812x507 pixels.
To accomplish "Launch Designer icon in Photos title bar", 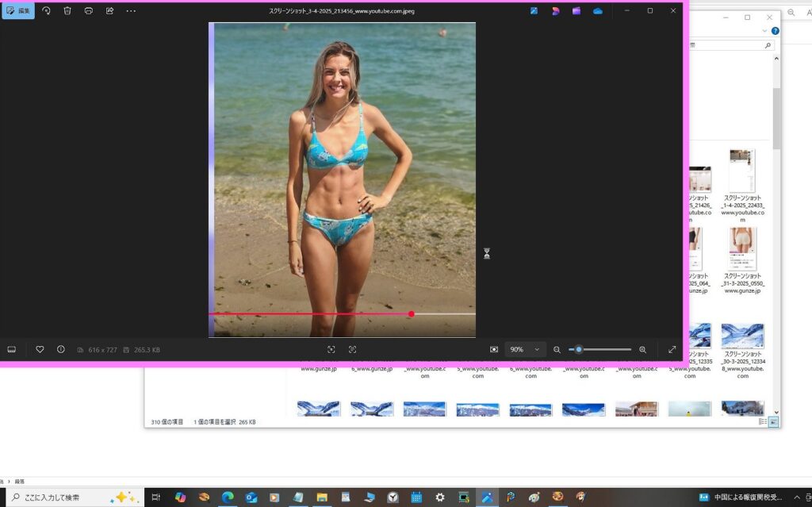I will point(534,10).
